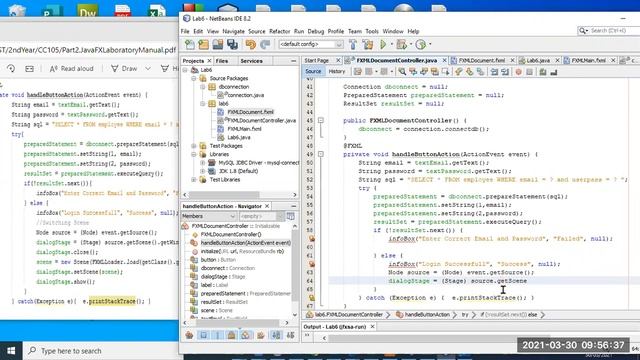
Task: Collapse handleButtonAction code fold in gutter
Action: pyautogui.click(x=321, y=154)
